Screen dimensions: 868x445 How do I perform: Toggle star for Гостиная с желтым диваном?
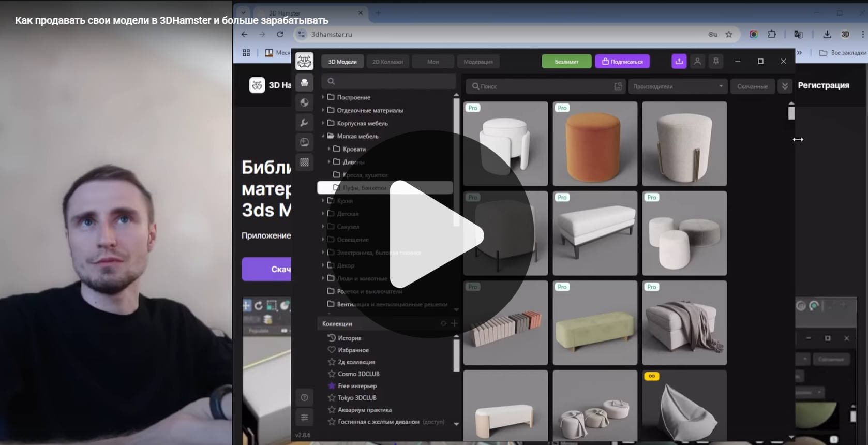(x=332, y=421)
